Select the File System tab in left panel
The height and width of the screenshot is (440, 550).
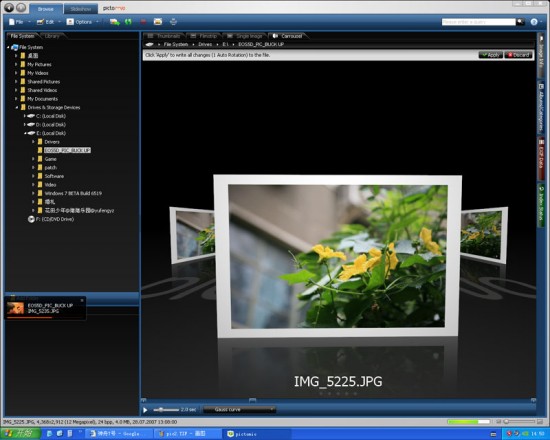click(22, 36)
